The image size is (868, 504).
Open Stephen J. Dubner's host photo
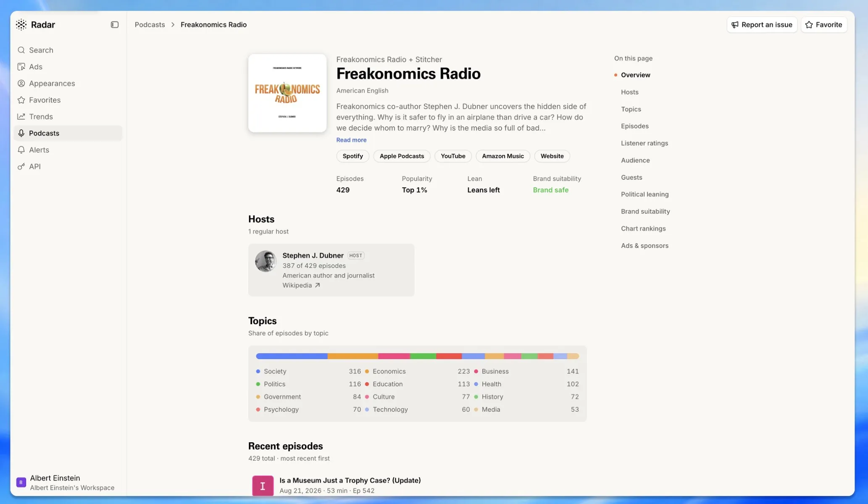(266, 261)
